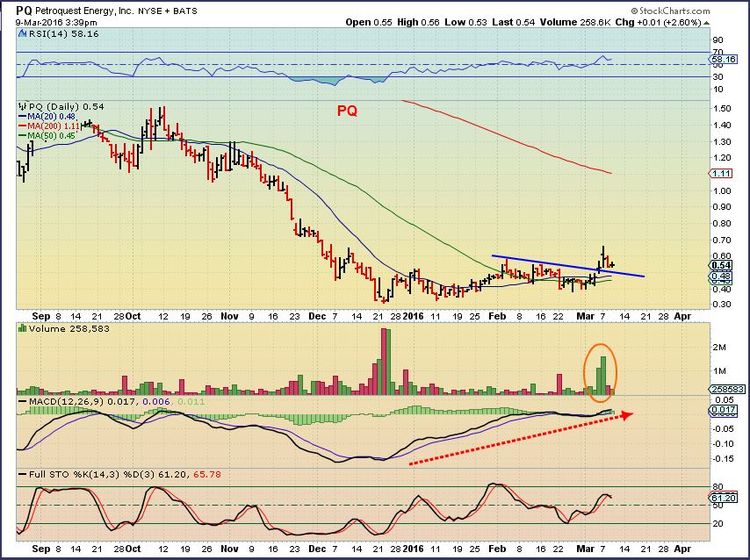The image size is (750, 560).
Task: Click the red PQ ticker text in price chart
Action: [x=347, y=111]
